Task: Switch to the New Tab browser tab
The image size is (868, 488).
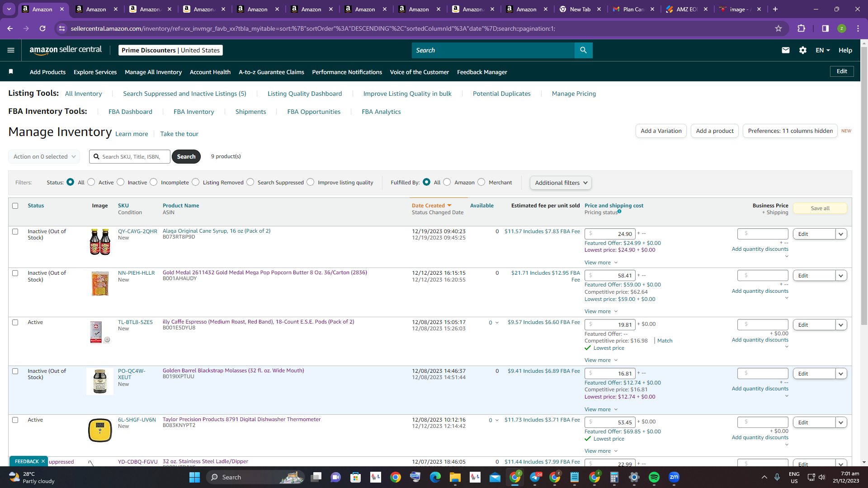Action: (x=580, y=9)
